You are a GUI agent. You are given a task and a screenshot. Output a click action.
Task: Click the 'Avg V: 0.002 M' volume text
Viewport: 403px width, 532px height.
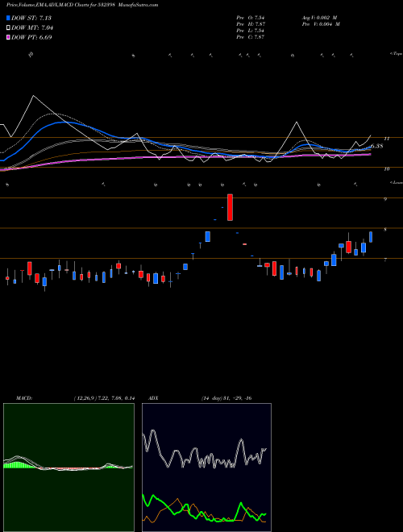point(319,18)
